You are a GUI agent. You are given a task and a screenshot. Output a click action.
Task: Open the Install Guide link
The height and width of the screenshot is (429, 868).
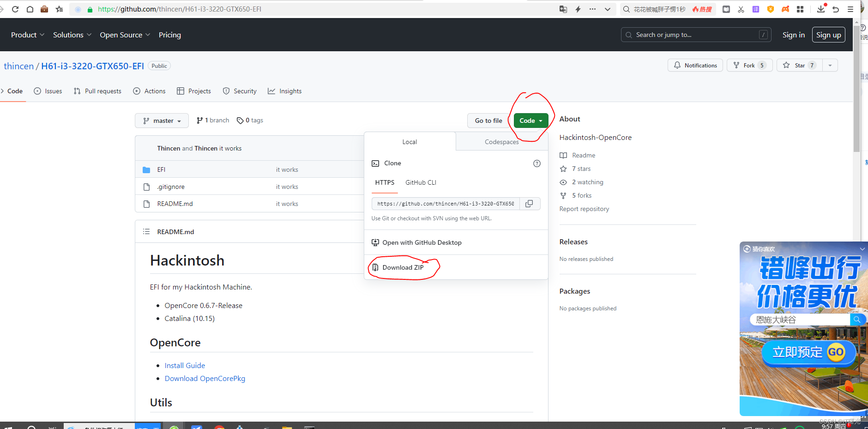coord(185,365)
